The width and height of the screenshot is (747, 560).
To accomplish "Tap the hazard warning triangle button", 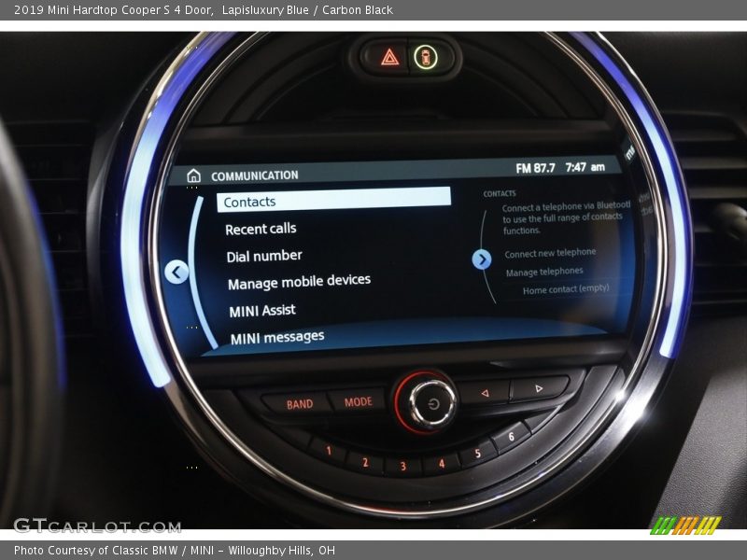I will coord(388,58).
